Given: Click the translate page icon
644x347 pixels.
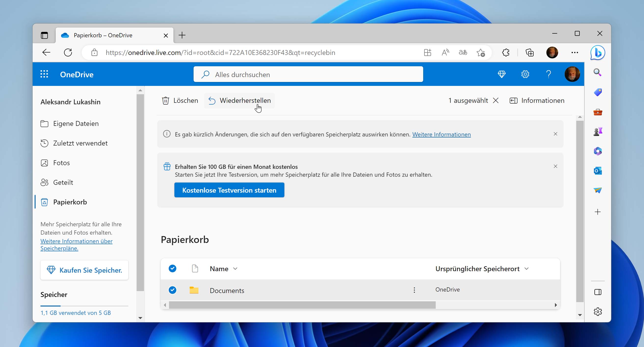Looking at the screenshot, I should (463, 53).
